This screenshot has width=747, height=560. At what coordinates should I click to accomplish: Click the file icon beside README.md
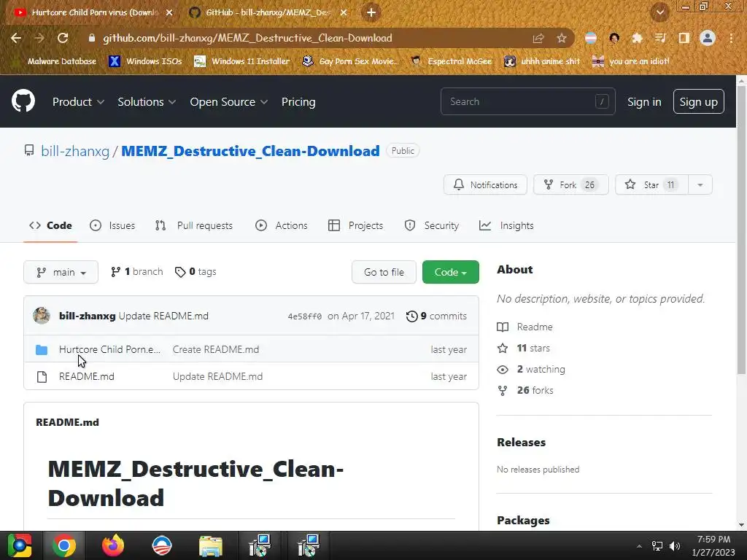click(x=42, y=377)
